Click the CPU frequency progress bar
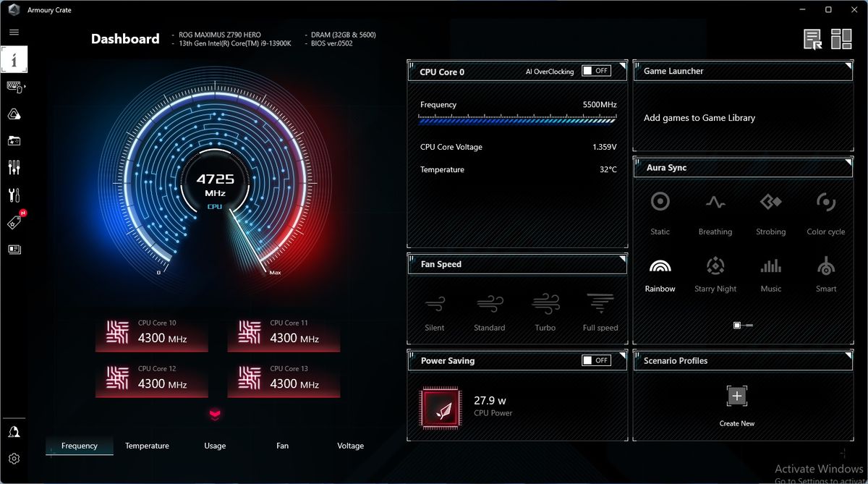The height and width of the screenshot is (484, 868). [518, 120]
